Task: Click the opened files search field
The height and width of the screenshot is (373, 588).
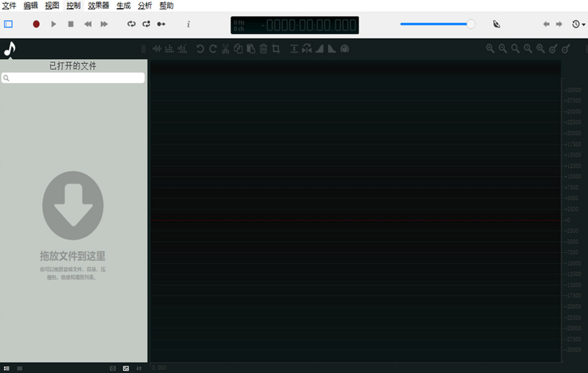Action: coord(73,78)
